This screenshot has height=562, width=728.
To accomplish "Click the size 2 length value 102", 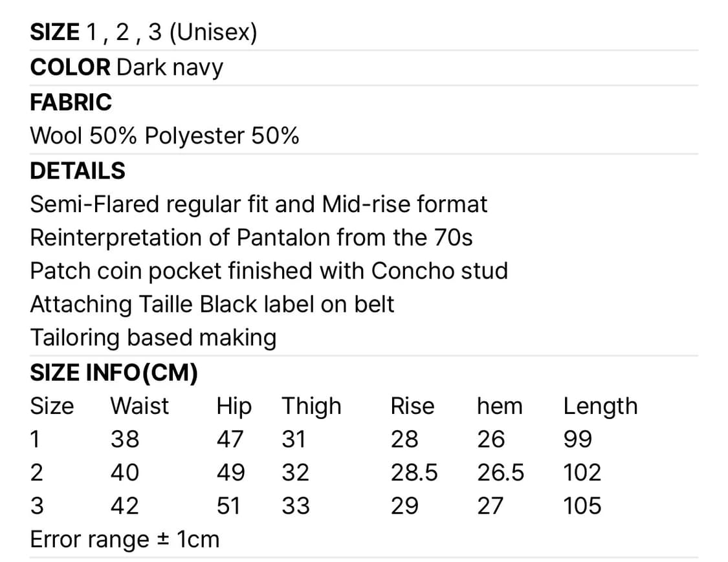I will 582,473.
